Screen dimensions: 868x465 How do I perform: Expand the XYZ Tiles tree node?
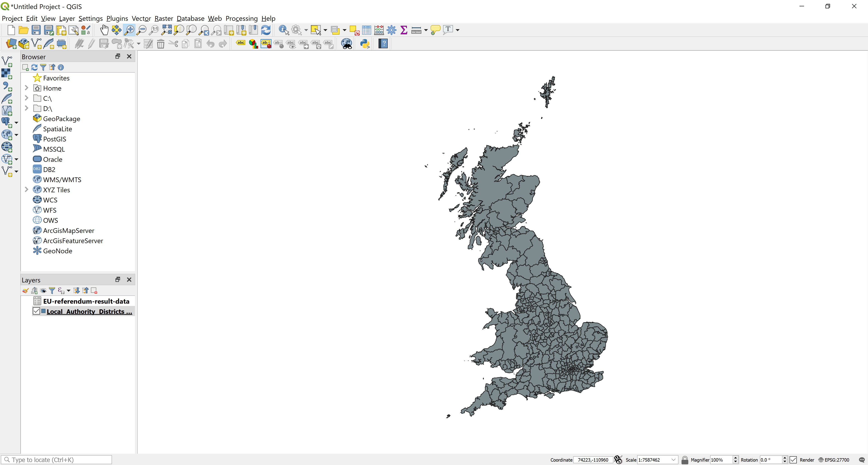click(x=26, y=190)
